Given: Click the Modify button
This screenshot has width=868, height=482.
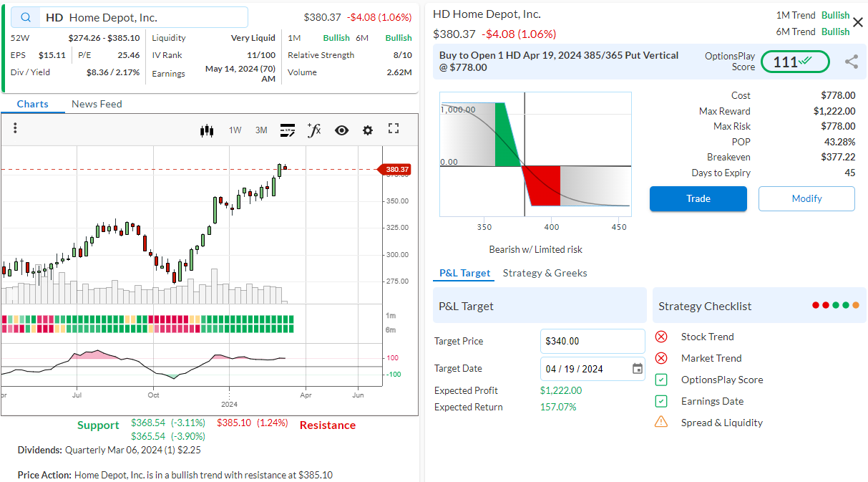Looking at the screenshot, I should click(x=806, y=198).
